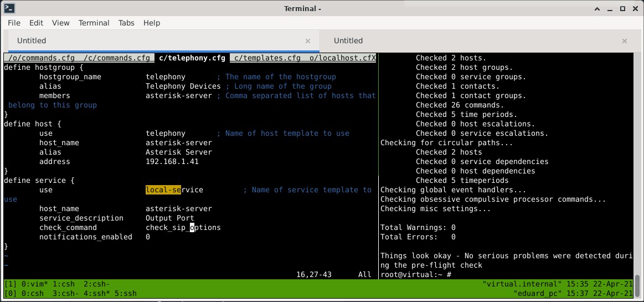
Task: Select tmux window '1:csh' in upper status bar
Action: click(64, 284)
